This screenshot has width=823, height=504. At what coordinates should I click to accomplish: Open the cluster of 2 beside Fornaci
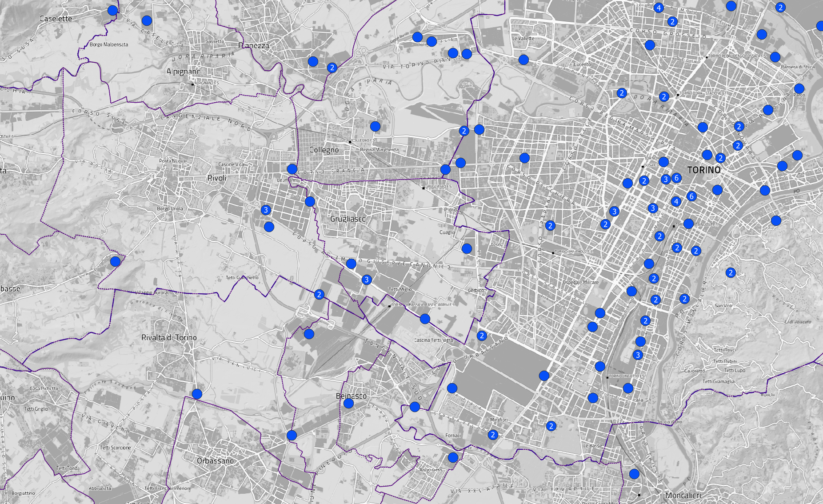coord(493,435)
